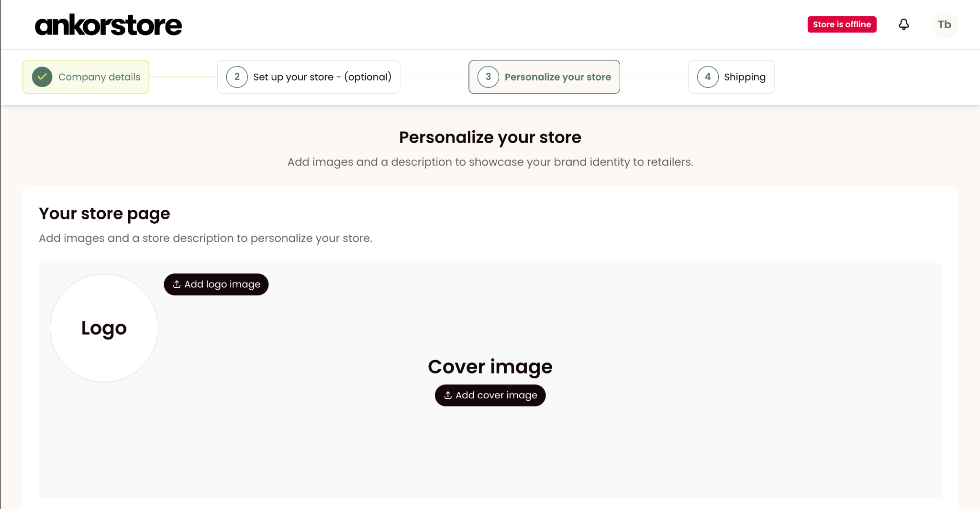Screen dimensions: 980x509
Task: Open the Tb user avatar menu
Action: (944, 24)
